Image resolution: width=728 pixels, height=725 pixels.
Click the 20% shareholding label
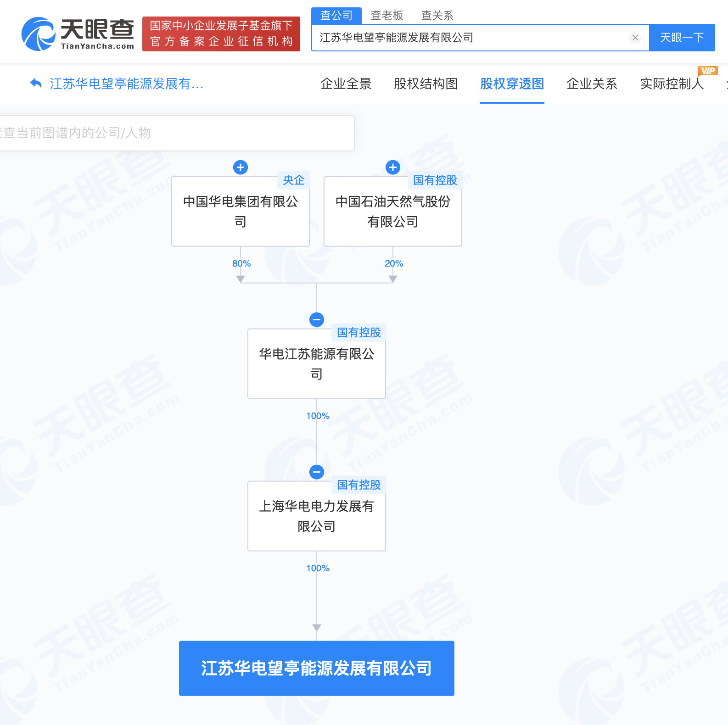394,263
